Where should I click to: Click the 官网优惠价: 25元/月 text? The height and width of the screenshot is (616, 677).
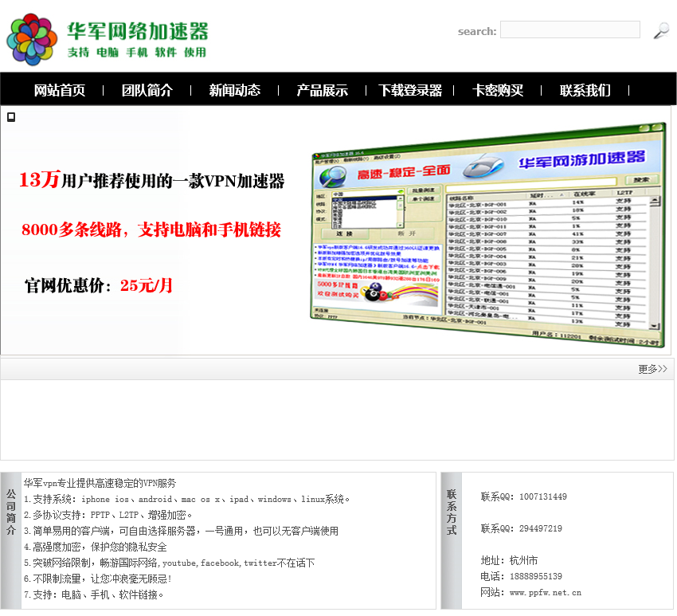tap(99, 285)
